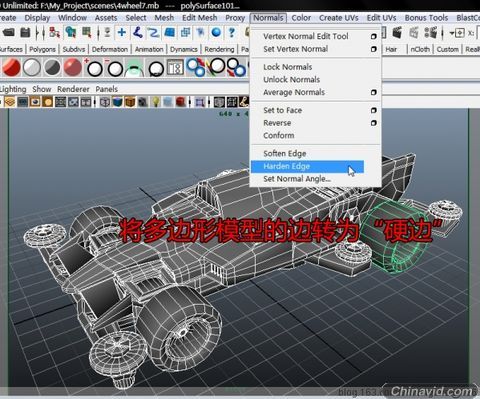Click the glossy red sphere shelf swatch

72,68
